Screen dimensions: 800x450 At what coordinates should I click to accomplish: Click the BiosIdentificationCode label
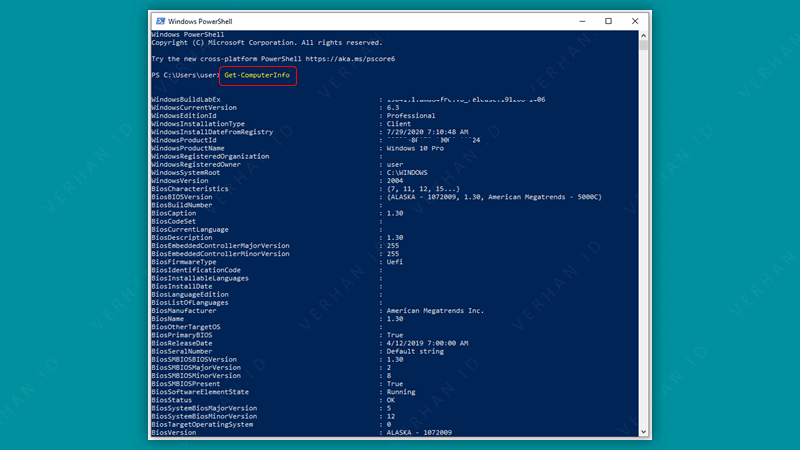click(x=196, y=270)
